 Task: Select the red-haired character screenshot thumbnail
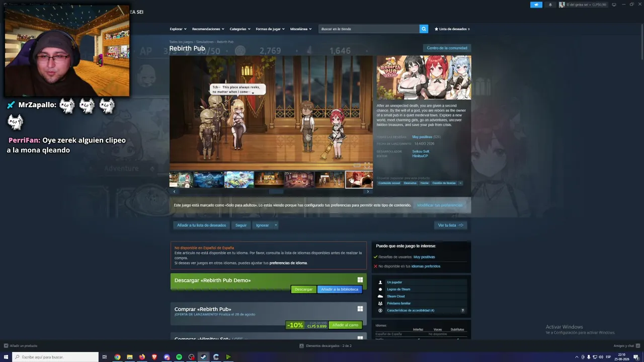[359, 179]
